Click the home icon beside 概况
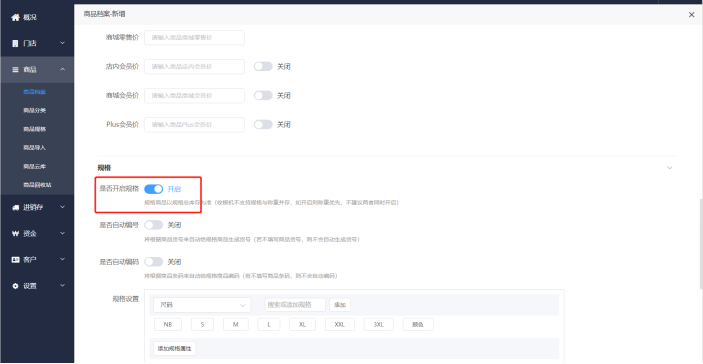 16,17
